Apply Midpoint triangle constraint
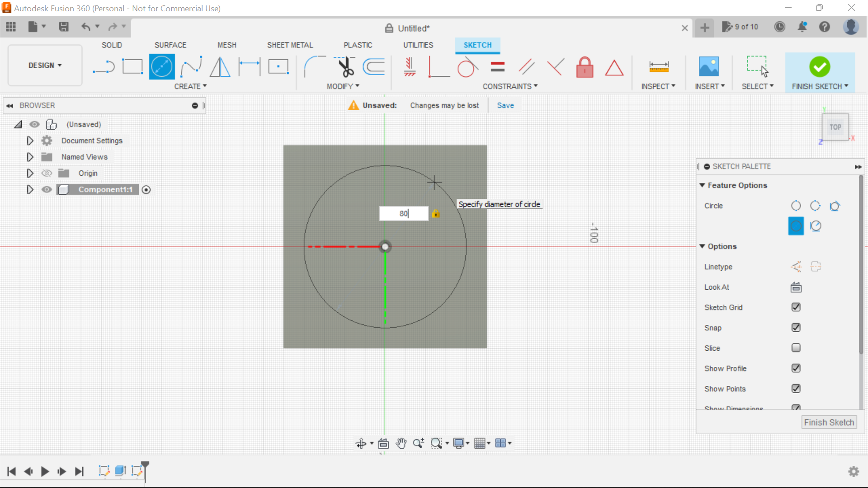This screenshot has width=868, height=488. pos(614,68)
